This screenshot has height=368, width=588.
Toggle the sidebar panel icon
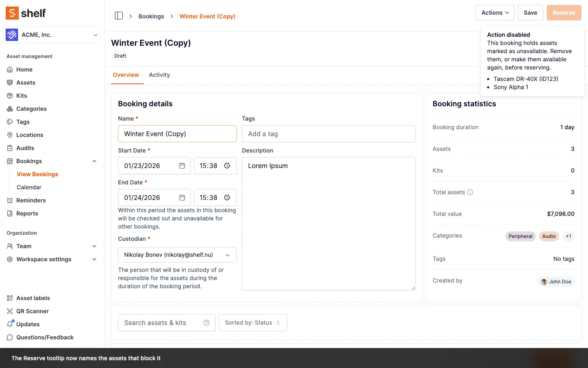click(x=119, y=16)
